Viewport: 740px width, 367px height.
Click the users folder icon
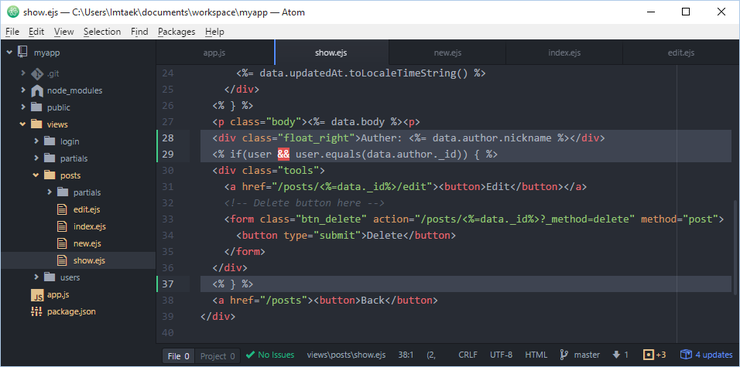[50, 277]
